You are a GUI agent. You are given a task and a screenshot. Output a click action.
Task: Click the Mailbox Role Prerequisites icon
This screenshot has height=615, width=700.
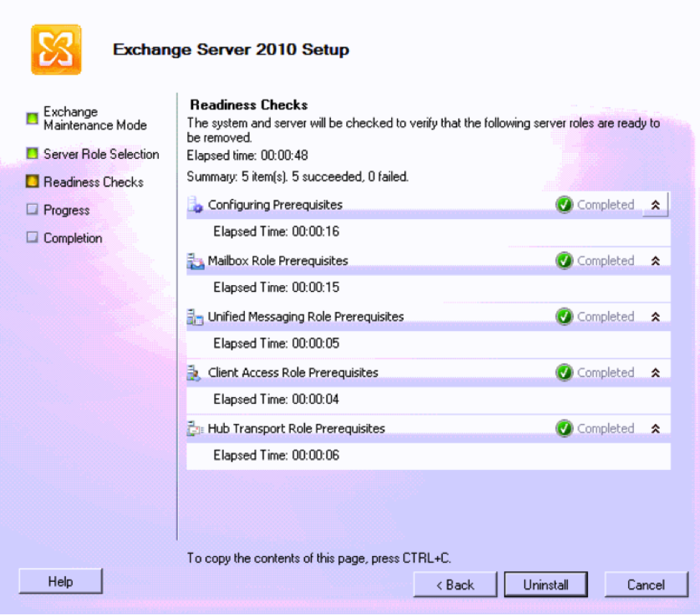pyautogui.click(x=195, y=262)
